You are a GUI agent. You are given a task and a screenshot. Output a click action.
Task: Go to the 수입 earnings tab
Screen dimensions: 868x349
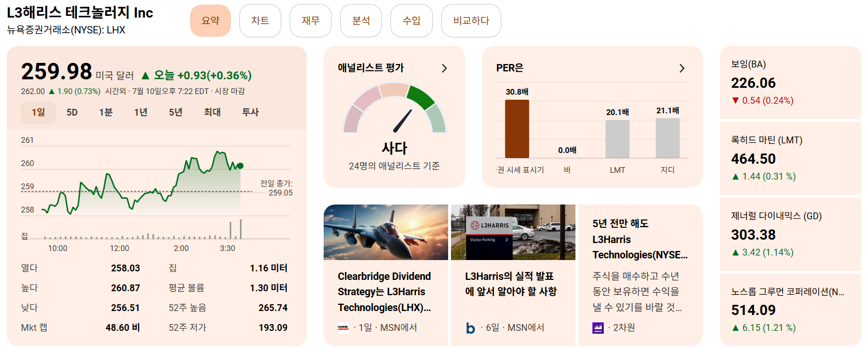point(411,20)
